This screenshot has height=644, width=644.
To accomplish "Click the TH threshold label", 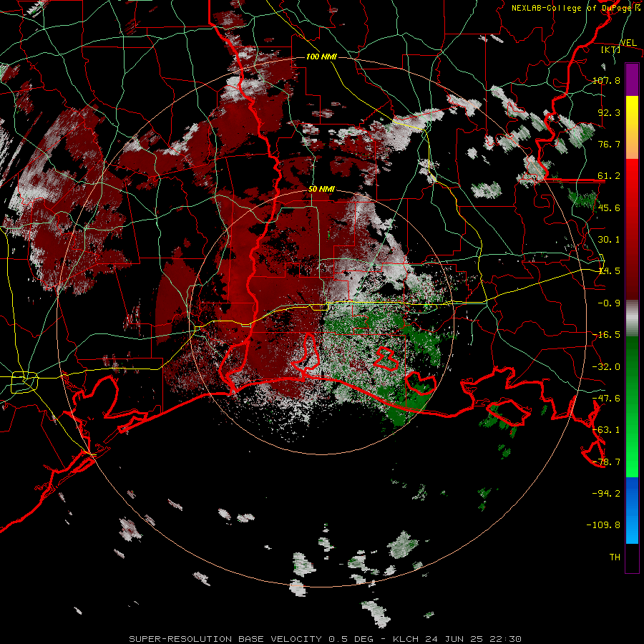I will (615, 557).
